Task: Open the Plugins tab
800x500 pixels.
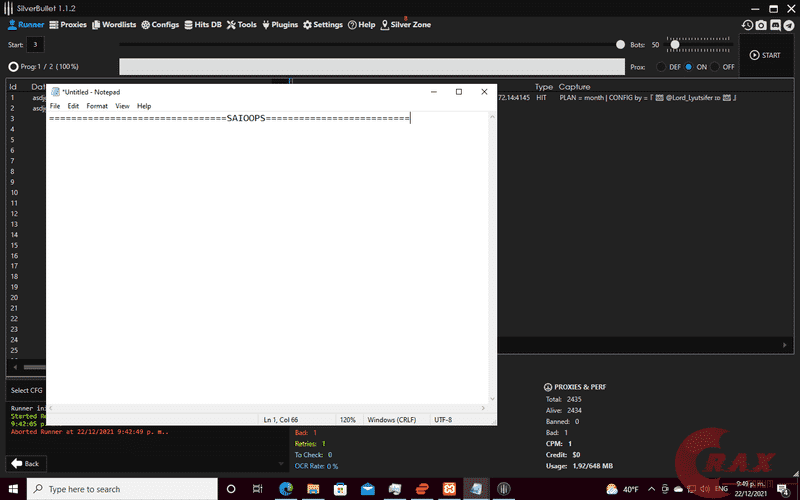Action: (x=280, y=24)
